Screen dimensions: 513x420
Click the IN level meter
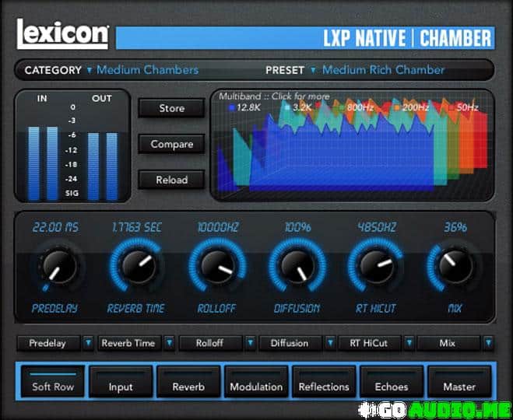43,163
